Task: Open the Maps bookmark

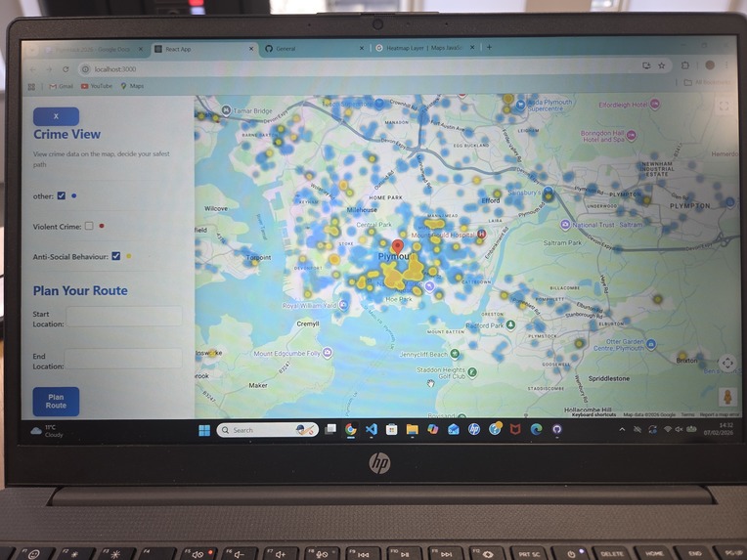Action: pyautogui.click(x=132, y=86)
